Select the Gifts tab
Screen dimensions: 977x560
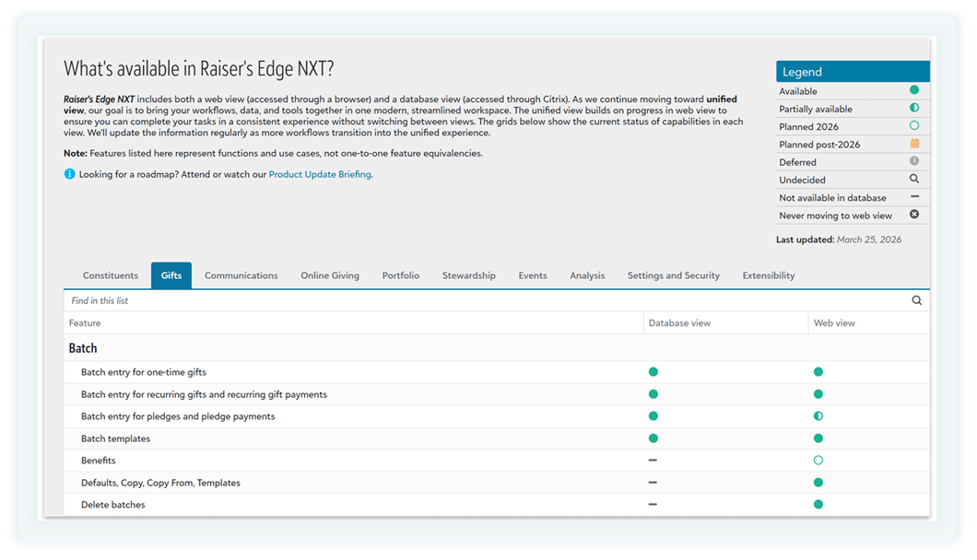[x=171, y=275]
